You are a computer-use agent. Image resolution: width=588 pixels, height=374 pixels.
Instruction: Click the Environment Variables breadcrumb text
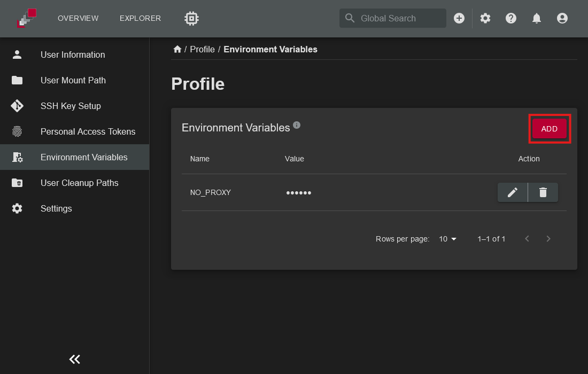tap(270, 50)
